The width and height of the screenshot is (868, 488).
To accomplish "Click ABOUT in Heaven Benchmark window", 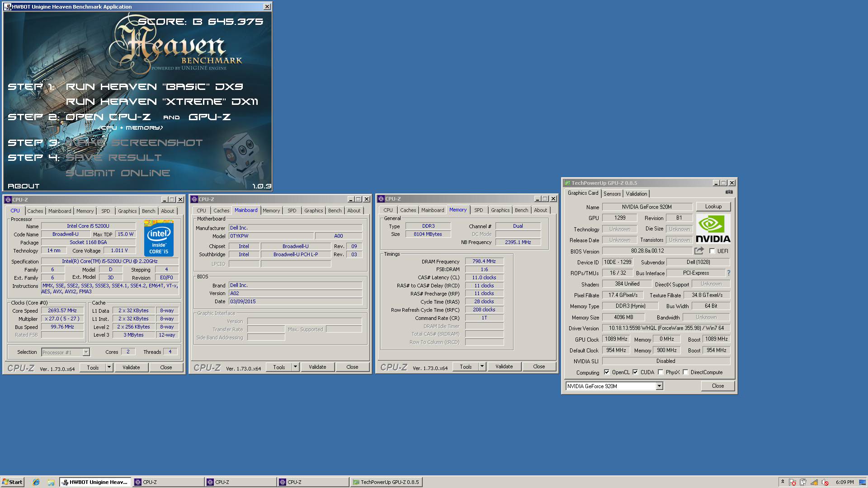I will (24, 186).
